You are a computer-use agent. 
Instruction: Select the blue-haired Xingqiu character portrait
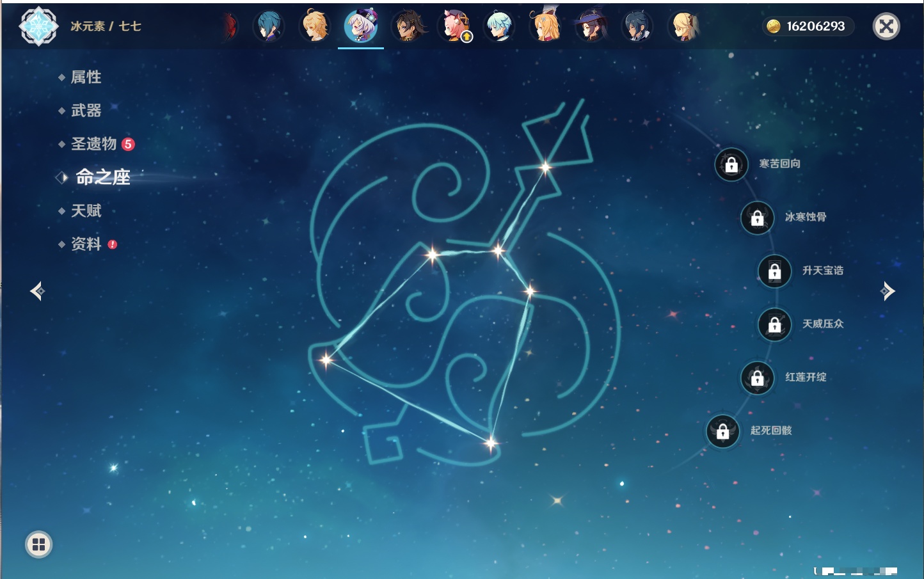(269, 27)
